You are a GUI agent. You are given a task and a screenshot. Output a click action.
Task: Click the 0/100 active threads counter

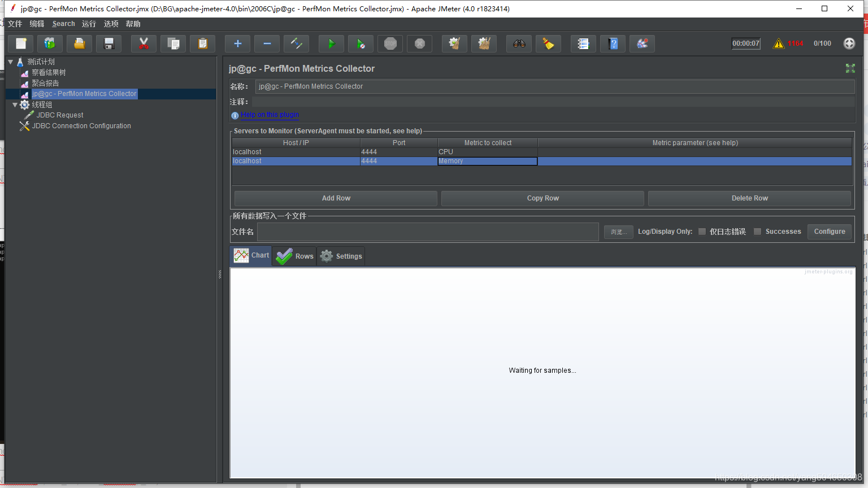click(x=822, y=43)
